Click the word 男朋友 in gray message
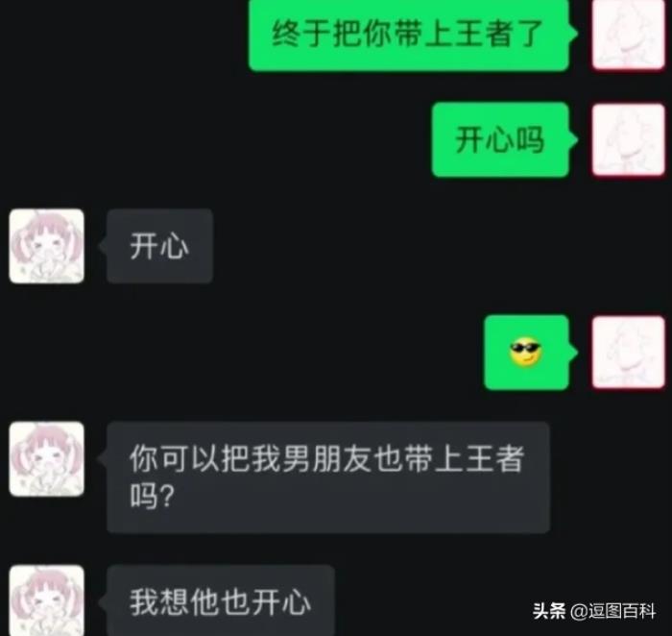672x636 pixels. [x=326, y=458]
